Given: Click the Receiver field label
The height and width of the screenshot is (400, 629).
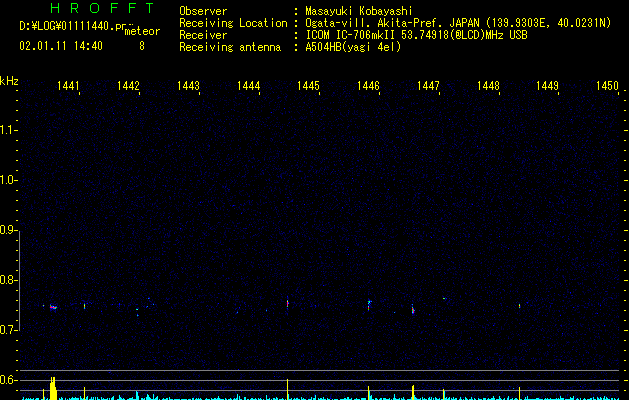Looking at the screenshot, I should (203, 35).
